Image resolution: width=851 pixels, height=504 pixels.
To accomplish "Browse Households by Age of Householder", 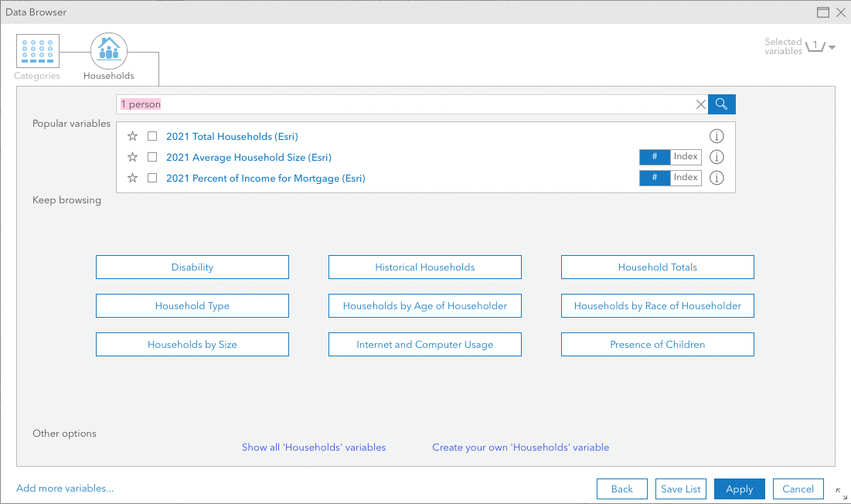I will tap(425, 306).
